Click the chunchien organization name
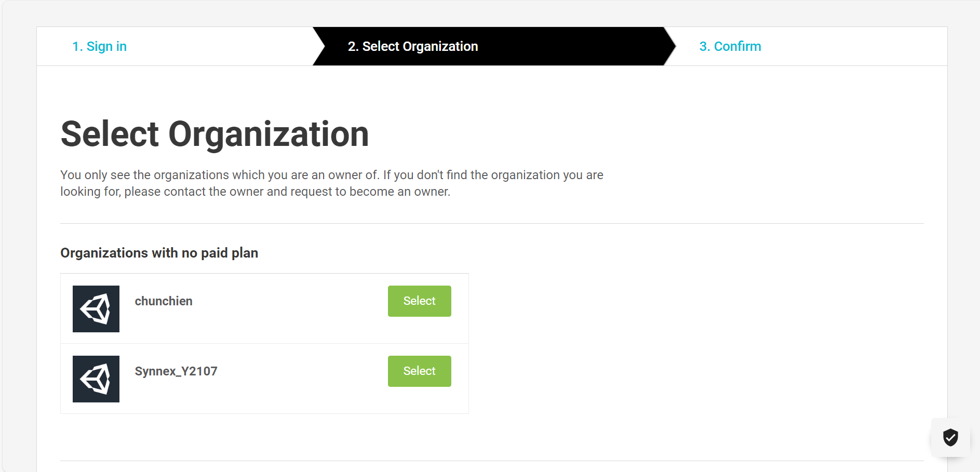 164,301
